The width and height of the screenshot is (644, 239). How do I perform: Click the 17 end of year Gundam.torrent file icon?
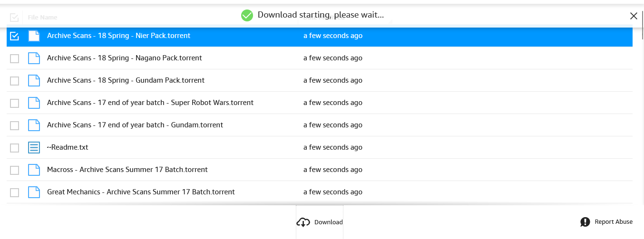point(34,125)
